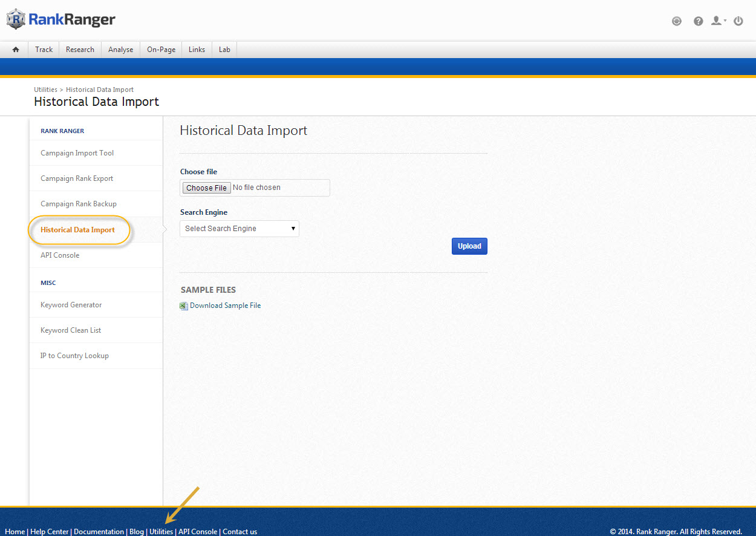Open the Track menu
756x536 pixels.
(x=44, y=50)
